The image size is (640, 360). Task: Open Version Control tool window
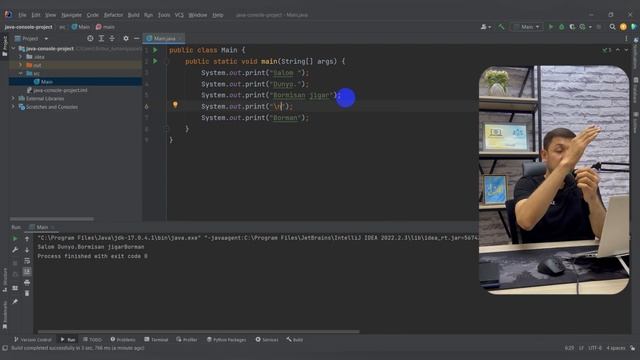[33, 340]
